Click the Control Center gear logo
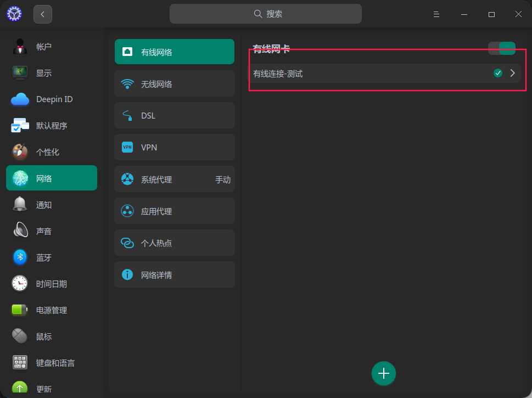 [x=14, y=14]
